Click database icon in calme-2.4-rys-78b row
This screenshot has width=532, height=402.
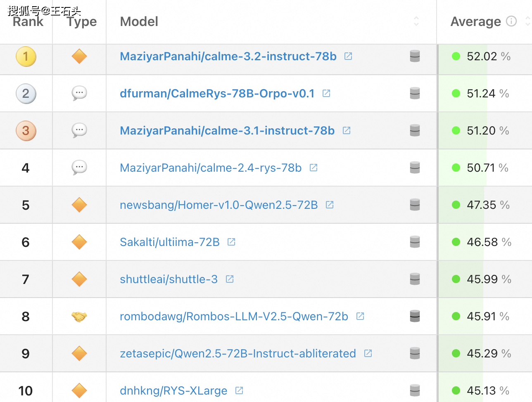(x=415, y=168)
